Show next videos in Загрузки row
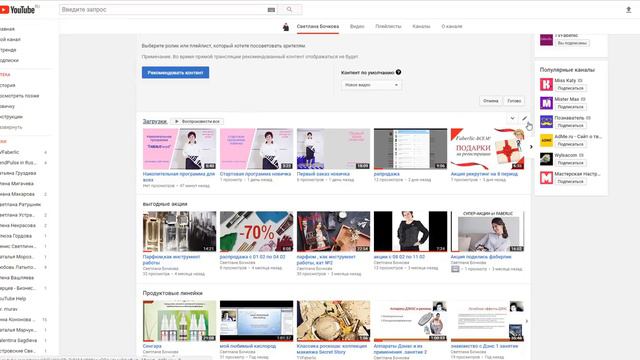 531,147
